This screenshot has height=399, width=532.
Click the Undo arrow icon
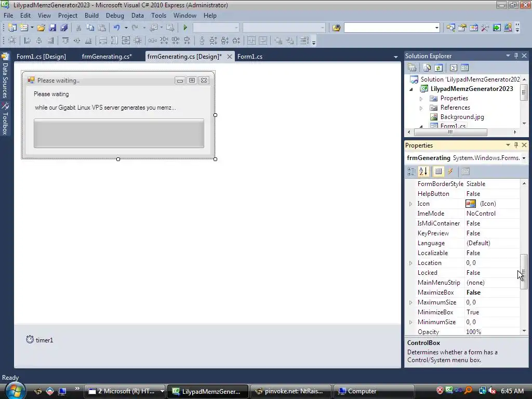pos(117,28)
